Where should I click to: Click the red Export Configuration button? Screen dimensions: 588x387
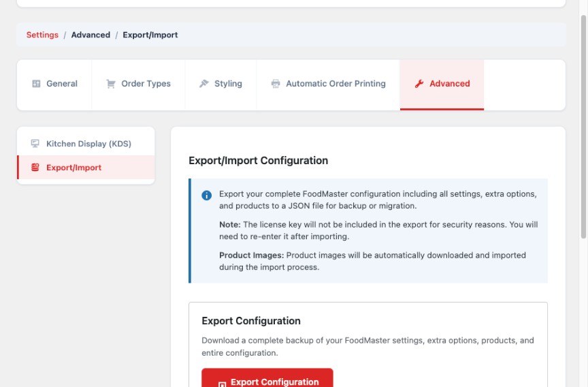[267, 378]
